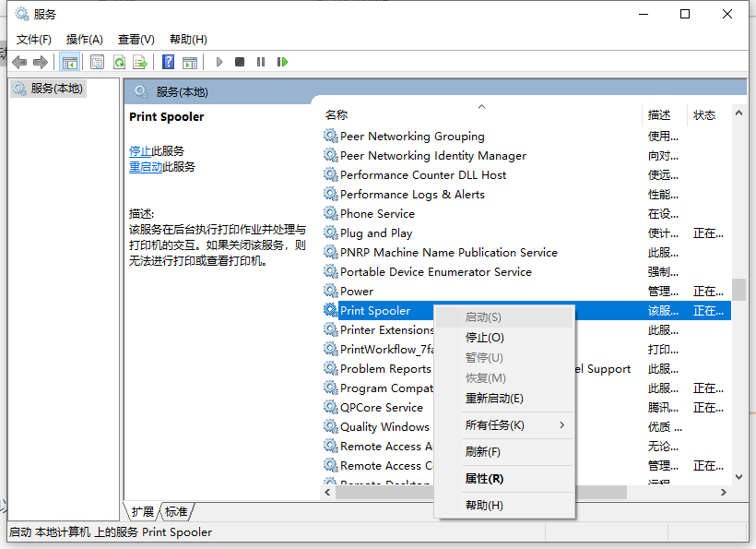Select Performance Counter DLL Host row
The image size is (756, 549).
526,174
